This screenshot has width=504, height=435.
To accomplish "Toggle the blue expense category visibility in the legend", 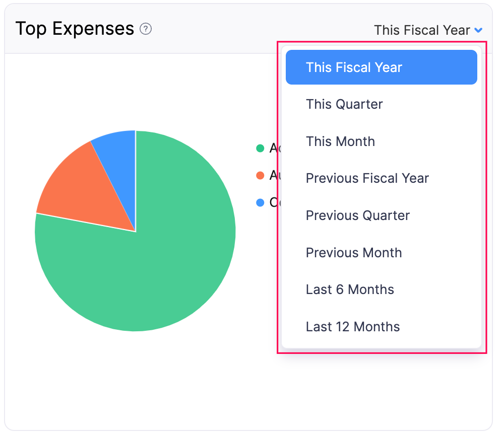I will [261, 202].
